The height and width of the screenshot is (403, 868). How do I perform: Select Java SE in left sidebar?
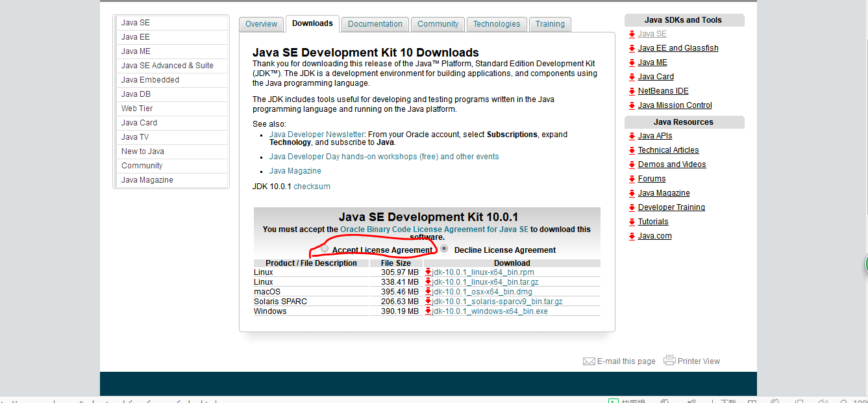171,23
